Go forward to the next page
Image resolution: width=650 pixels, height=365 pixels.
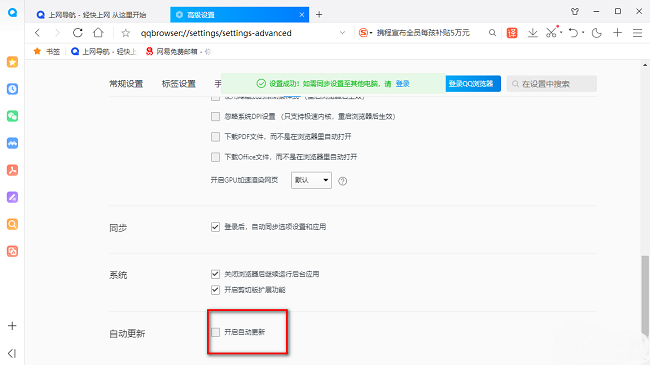pyautogui.click(x=57, y=33)
